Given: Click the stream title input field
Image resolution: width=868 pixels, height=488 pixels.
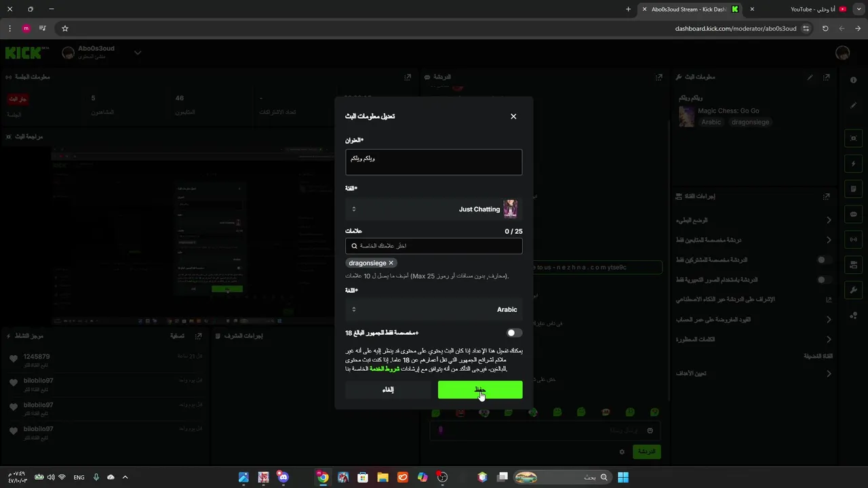Looking at the screenshot, I should click(433, 162).
